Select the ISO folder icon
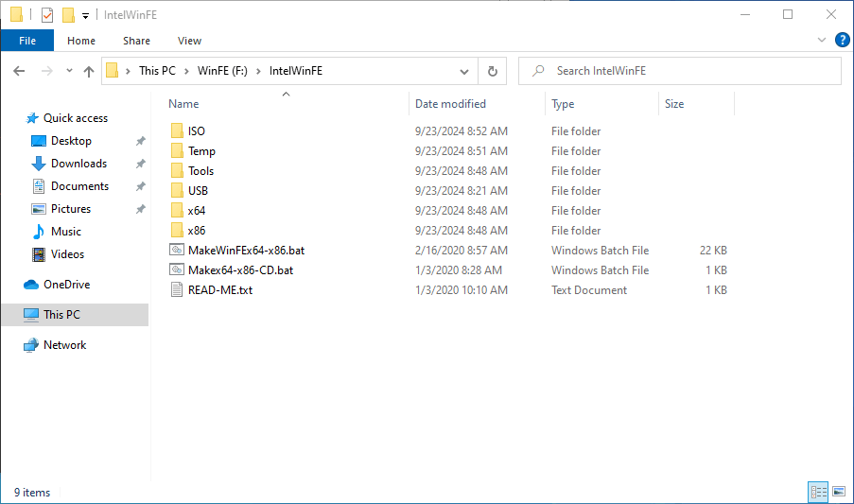The width and height of the screenshot is (854, 504). tap(177, 130)
